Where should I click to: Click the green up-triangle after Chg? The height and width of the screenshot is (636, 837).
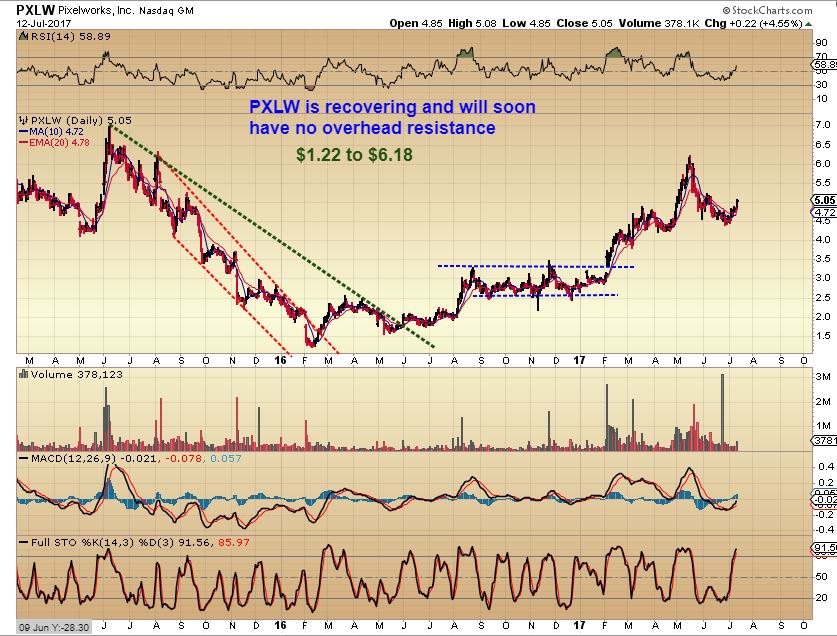click(809, 23)
